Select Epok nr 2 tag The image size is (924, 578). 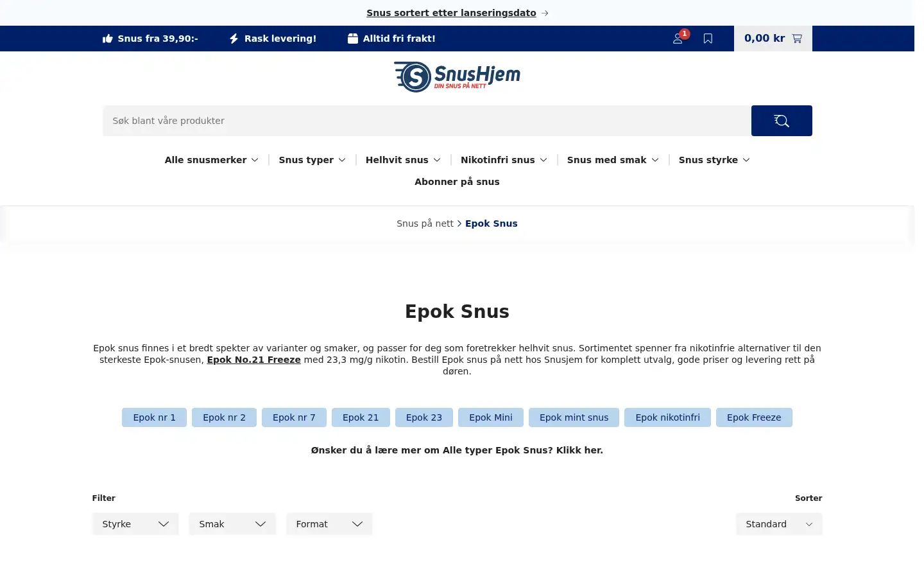click(224, 417)
